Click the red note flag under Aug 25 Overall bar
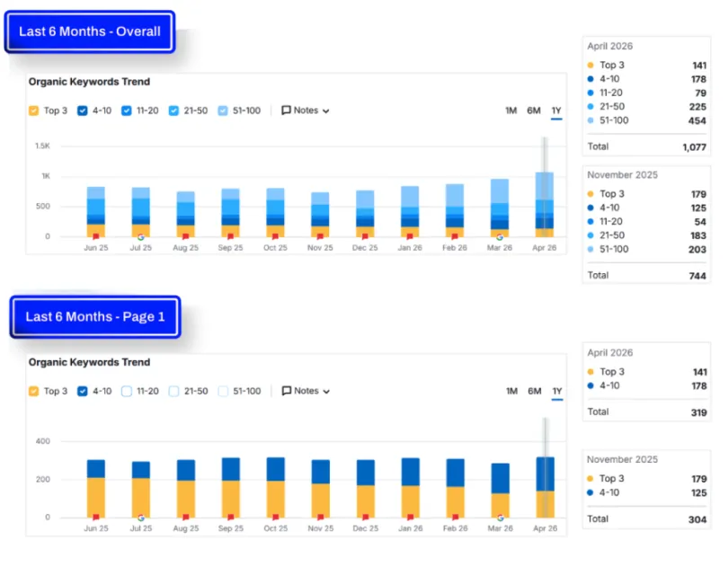Viewport: 728px width, 575px height. pyautogui.click(x=185, y=236)
